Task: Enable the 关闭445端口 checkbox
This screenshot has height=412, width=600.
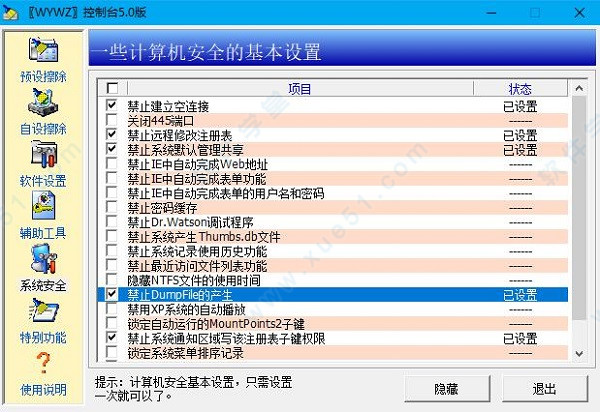Action: [x=111, y=120]
